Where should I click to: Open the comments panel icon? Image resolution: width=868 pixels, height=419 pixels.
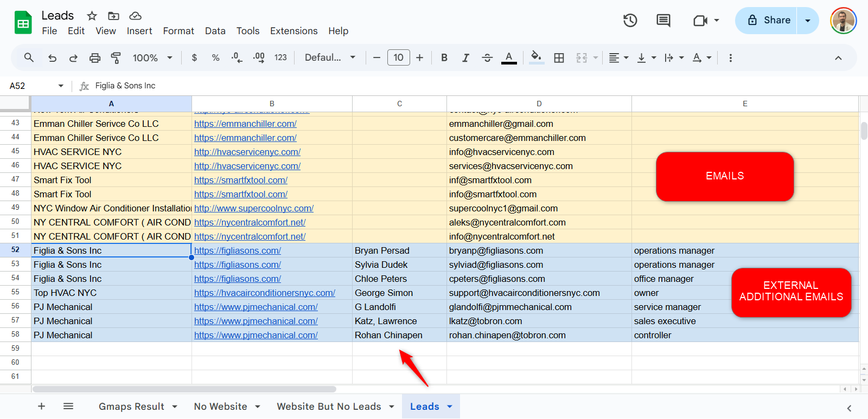(663, 21)
